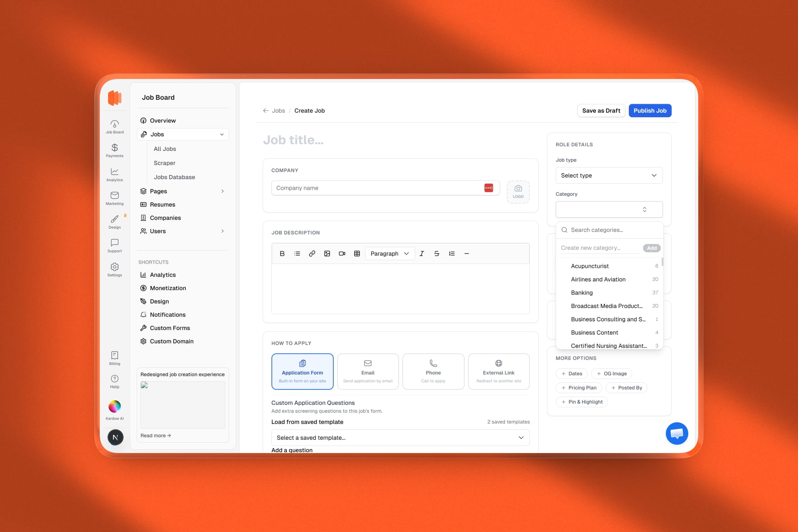Go back to Jobs via the arrow

click(266, 111)
